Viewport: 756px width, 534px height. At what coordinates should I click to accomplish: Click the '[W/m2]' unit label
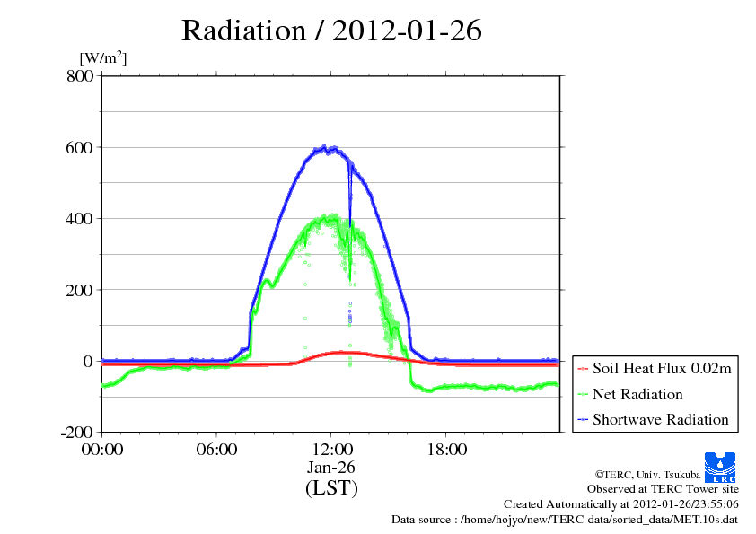[102, 57]
